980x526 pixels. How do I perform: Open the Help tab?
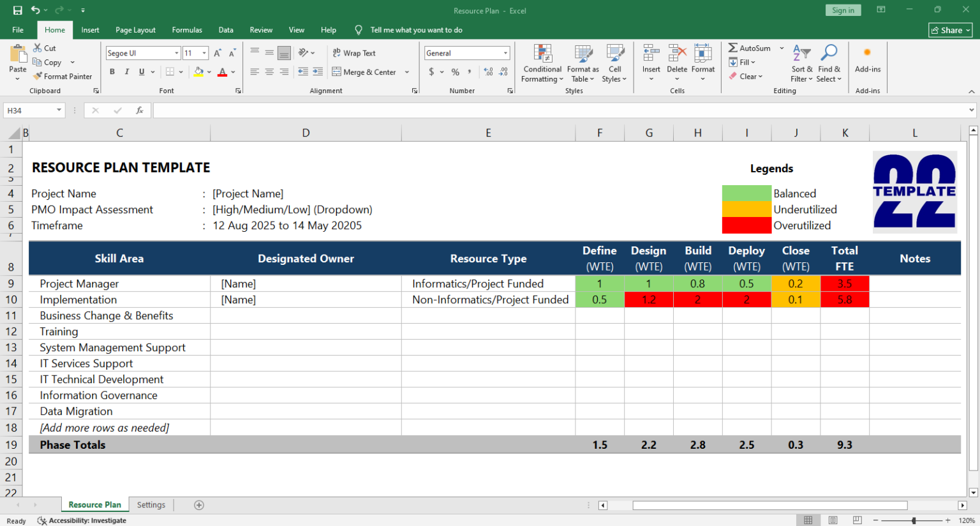[x=329, y=30]
